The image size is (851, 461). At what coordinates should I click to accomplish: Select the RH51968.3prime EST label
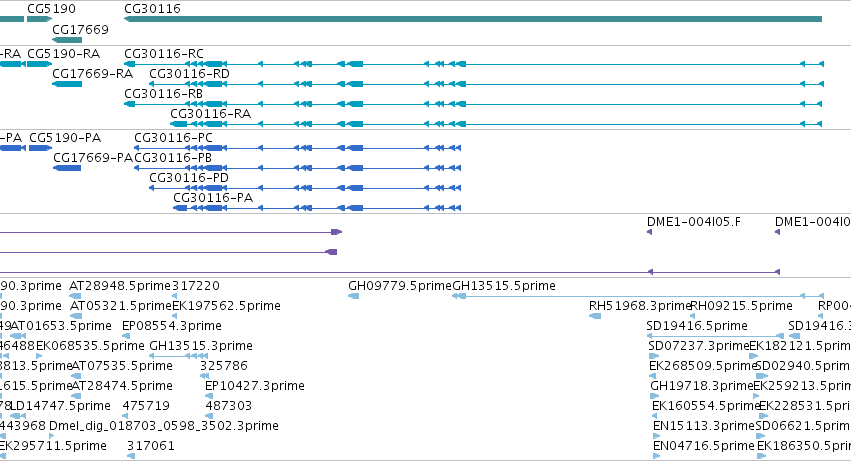click(639, 306)
